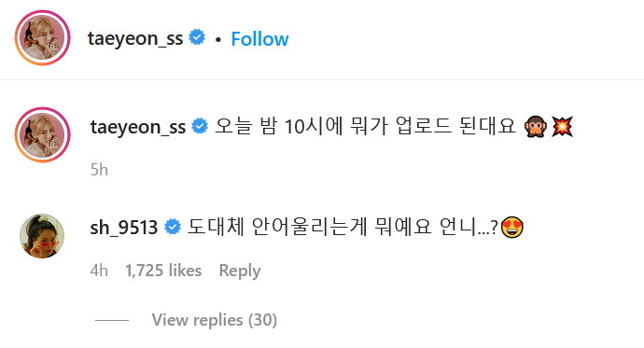Follow the taeyeon_ss account
This screenshot has width=644, height=348.
[259, 39]
